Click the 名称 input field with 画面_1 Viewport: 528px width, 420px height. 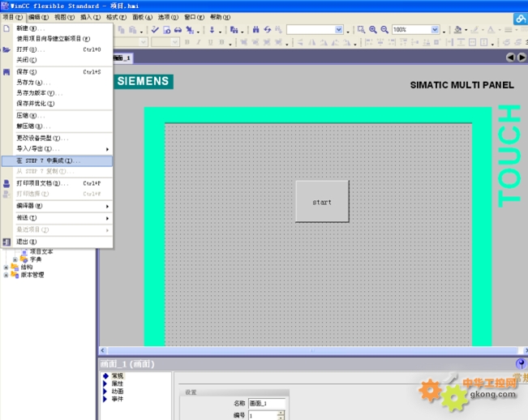tap(267, 403)
